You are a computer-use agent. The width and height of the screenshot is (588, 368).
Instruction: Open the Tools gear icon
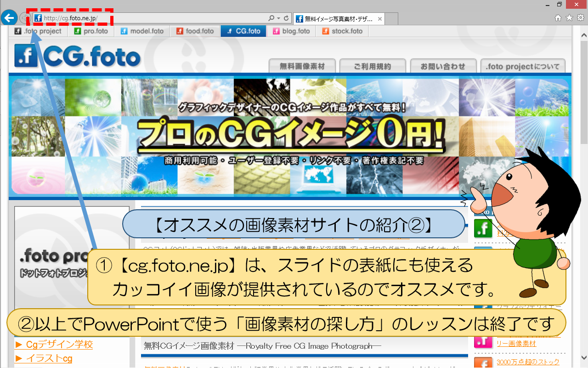click(x=580, y=18)
